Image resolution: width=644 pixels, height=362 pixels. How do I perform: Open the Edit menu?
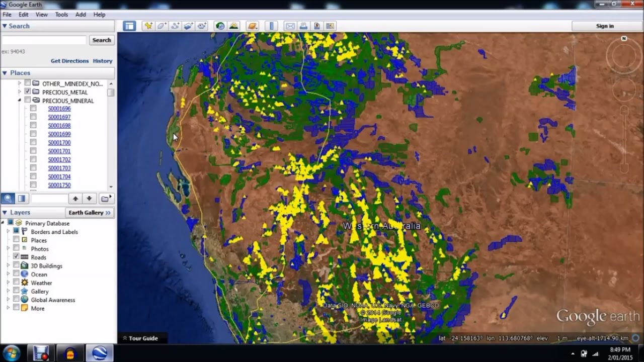pos(24,15)
